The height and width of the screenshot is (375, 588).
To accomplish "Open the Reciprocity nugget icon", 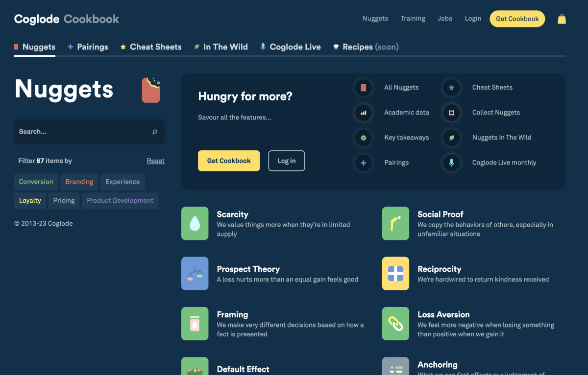I will (x=395, y=274).
